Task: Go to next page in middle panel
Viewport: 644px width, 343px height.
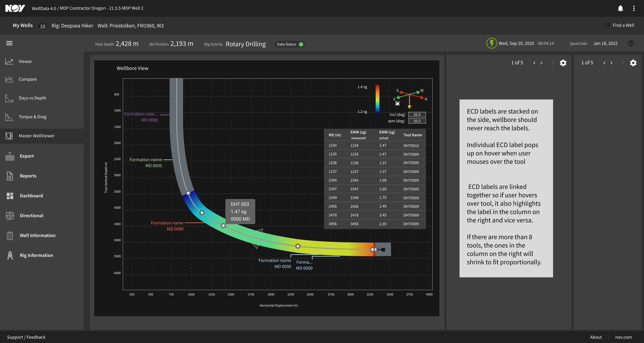Action: point(541,63)
